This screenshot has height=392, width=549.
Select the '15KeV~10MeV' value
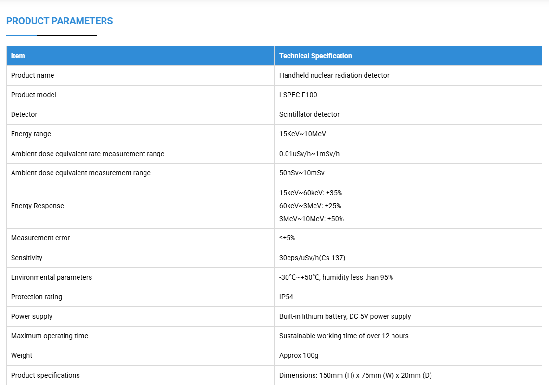[302, 134]
